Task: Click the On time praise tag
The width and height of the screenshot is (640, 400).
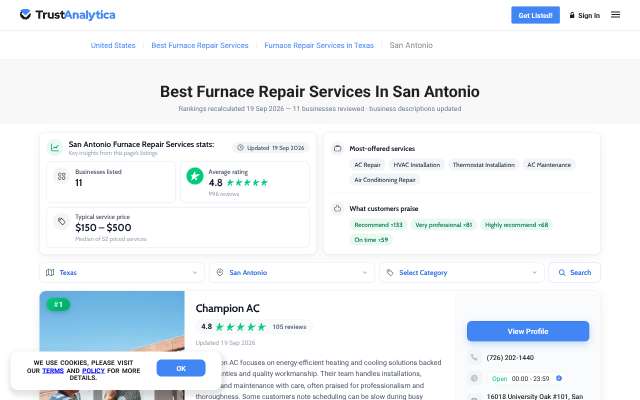Action: click(371, 240)
